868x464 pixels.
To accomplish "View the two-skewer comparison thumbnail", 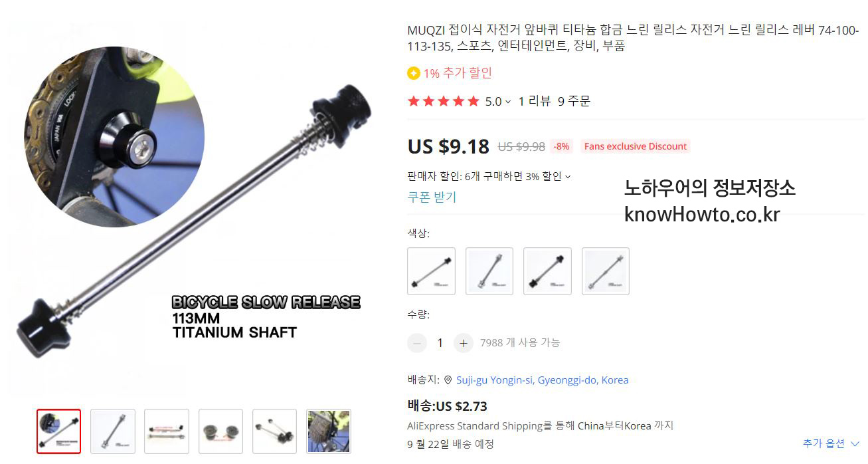I will (x=167, y=431).
